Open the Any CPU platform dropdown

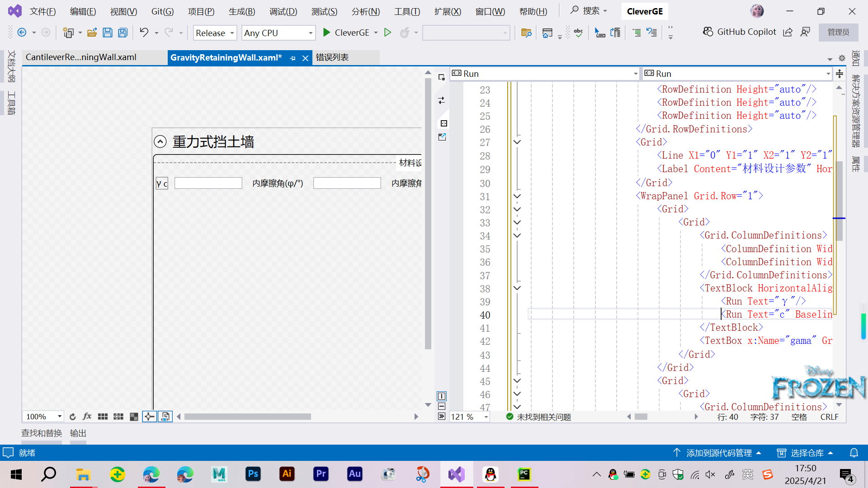pyautogui.click(x=278, y=33)
